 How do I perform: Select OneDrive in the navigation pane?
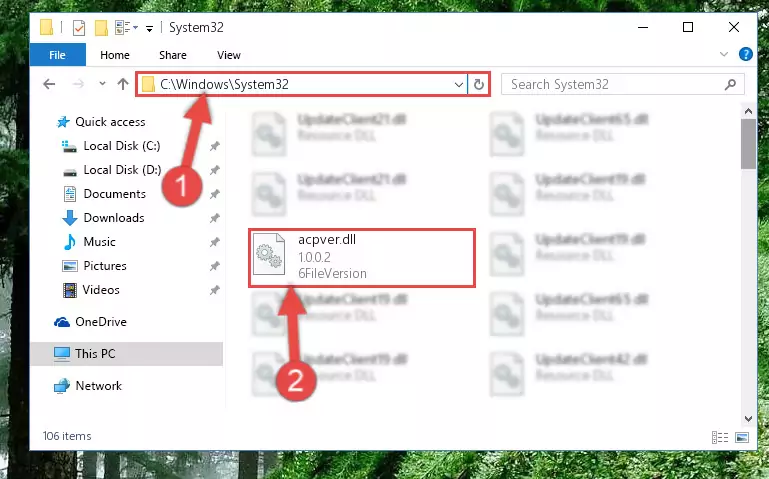coord(101,322)
